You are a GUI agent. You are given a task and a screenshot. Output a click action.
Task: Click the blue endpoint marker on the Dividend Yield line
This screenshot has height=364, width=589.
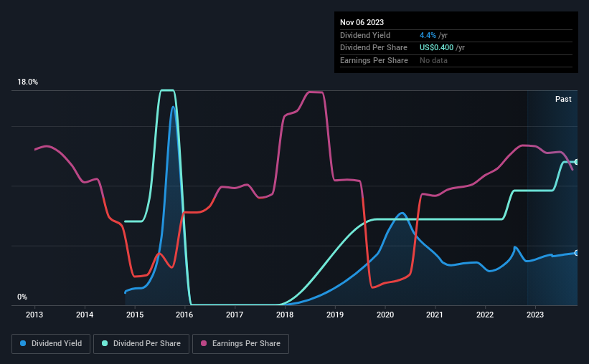click(576, 253)
